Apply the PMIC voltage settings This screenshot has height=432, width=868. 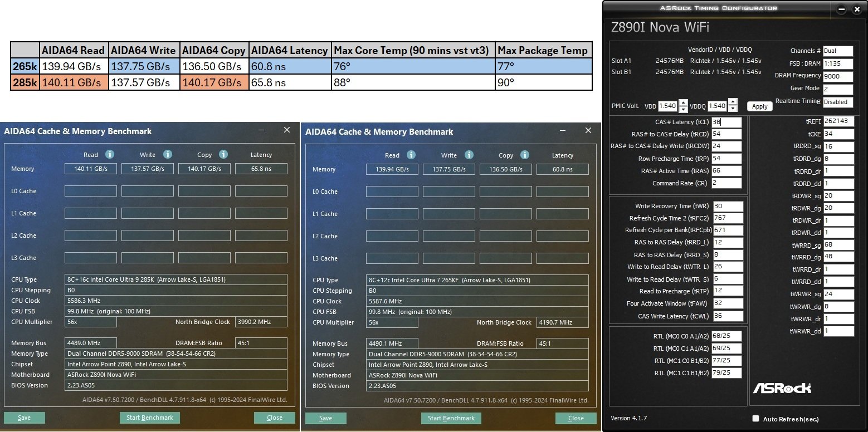(x=759, y=106)
